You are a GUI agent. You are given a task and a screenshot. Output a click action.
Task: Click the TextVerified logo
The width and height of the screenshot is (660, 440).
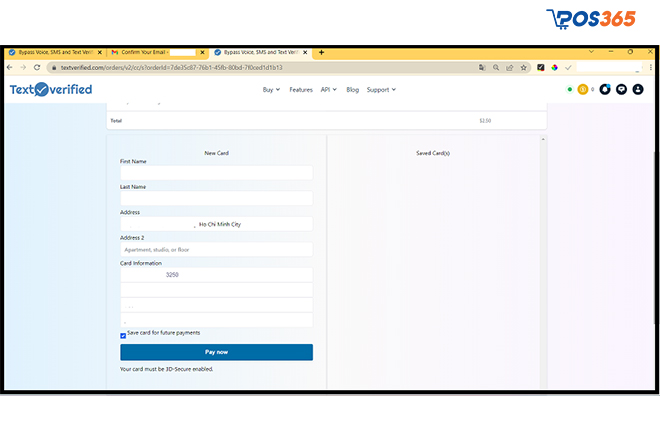point(51,89)
